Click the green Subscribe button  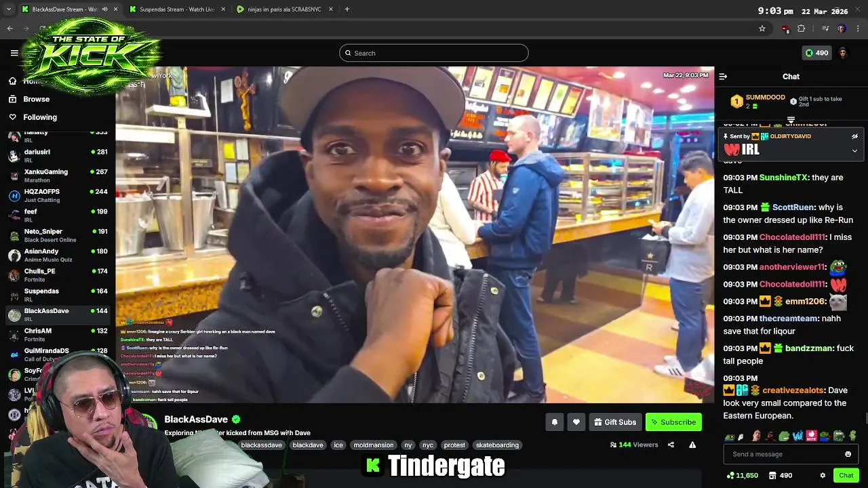(673, 422)
